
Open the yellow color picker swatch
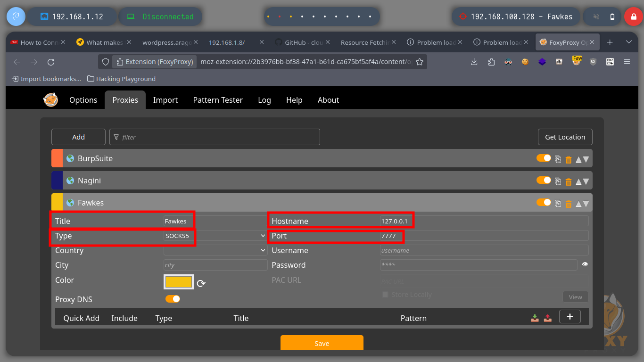179,282
